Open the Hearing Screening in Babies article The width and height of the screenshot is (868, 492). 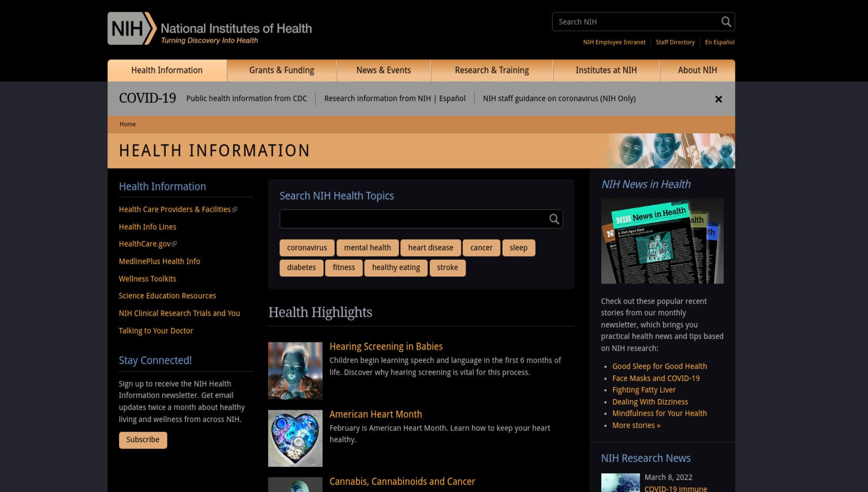[386, 347]
